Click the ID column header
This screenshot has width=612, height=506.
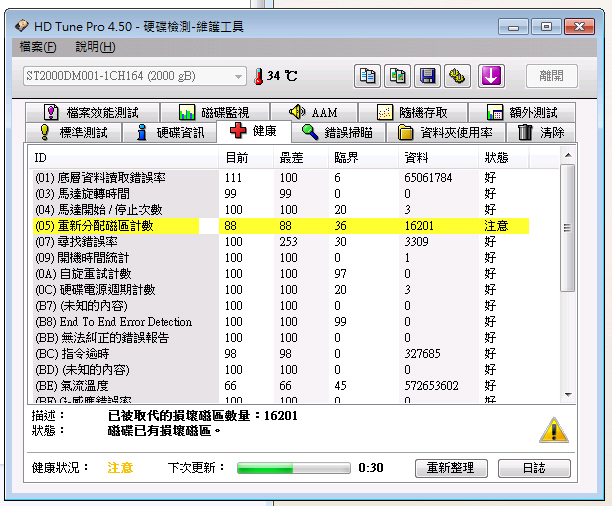click(x=123, y=158)
